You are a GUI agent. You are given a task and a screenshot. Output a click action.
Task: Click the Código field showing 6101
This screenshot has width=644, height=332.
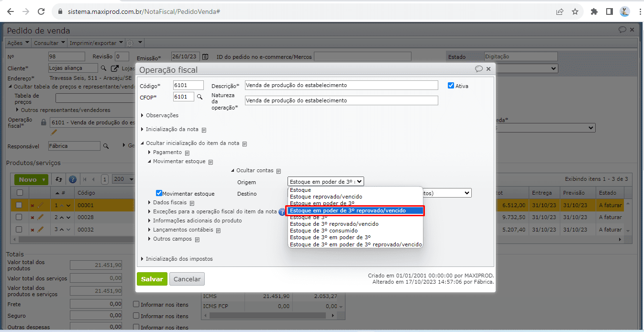[189, 85]
